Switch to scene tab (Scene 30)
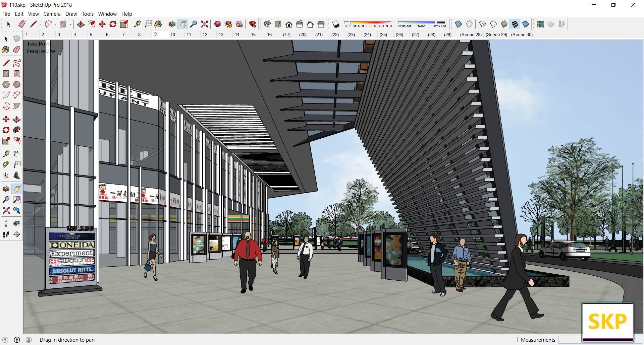The image size is (644, 345). tap(522, 34)
